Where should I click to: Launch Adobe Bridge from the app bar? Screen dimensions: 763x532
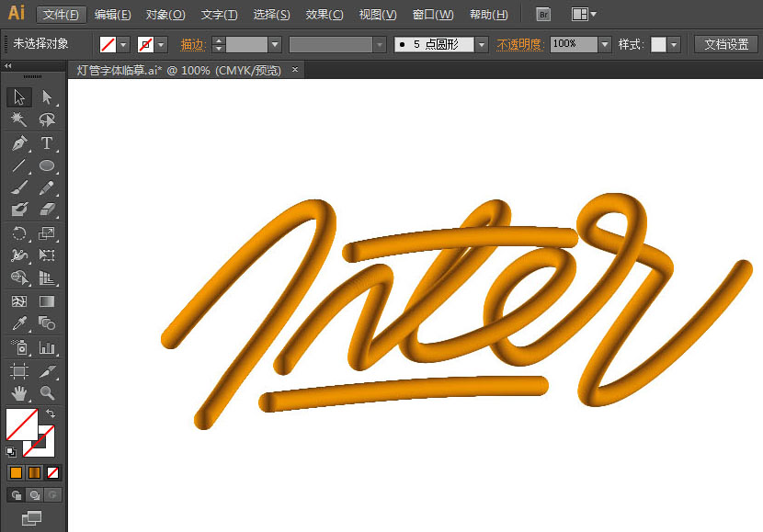(543, 14)
